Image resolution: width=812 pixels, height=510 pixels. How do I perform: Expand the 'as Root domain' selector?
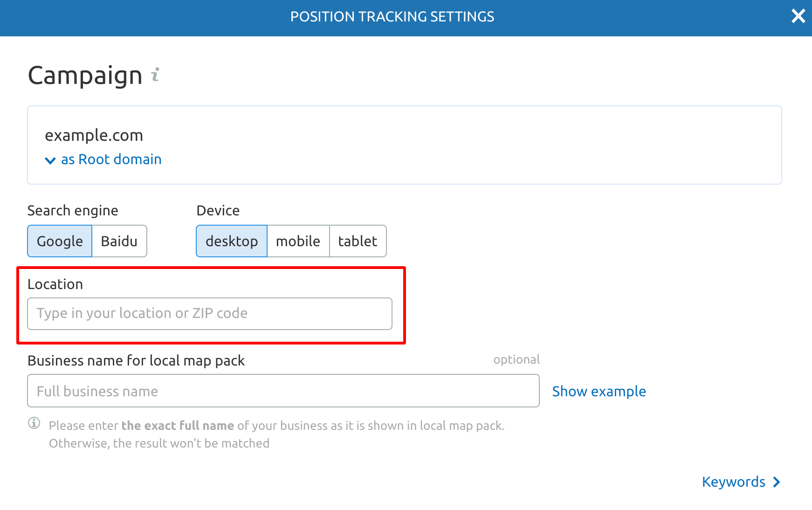click(110, 159)
